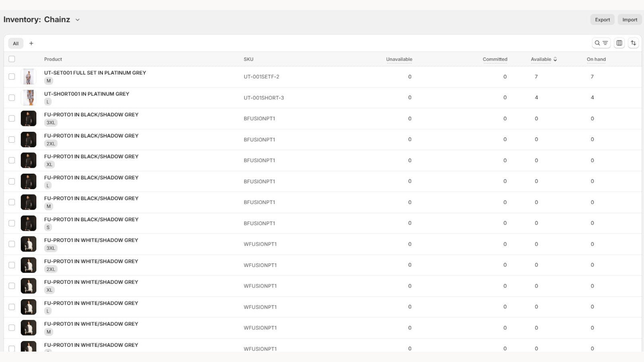
Task: Check the FU-PROTO1 BLACK 3XL row checkbox
Action: click(x=12, y=118)
